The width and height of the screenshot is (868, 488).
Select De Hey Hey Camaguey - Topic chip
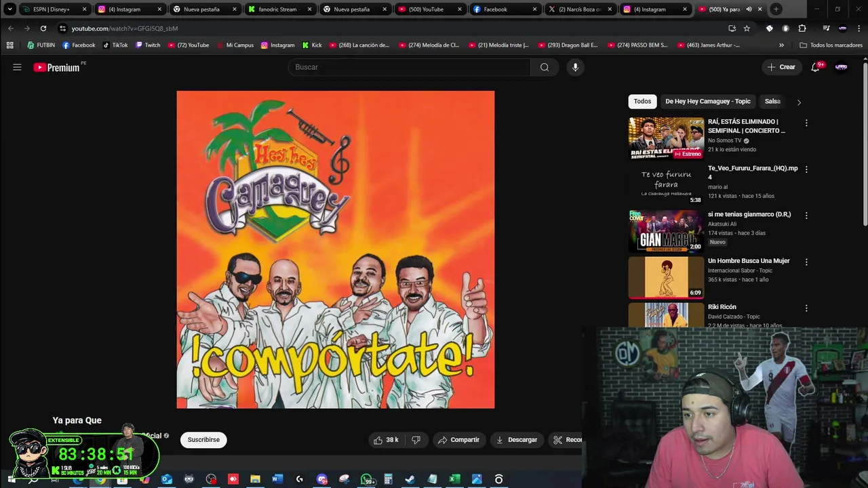pyautogui.click(x=708, y=102)
